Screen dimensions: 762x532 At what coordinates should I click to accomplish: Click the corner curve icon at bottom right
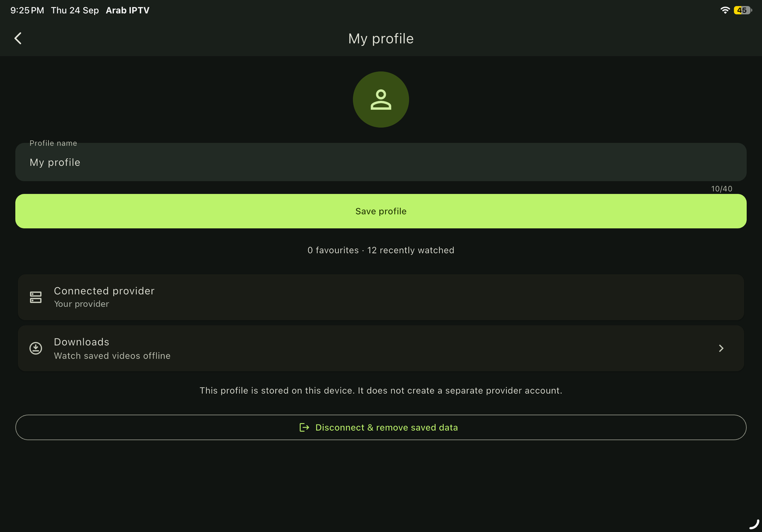click(754, 524)
